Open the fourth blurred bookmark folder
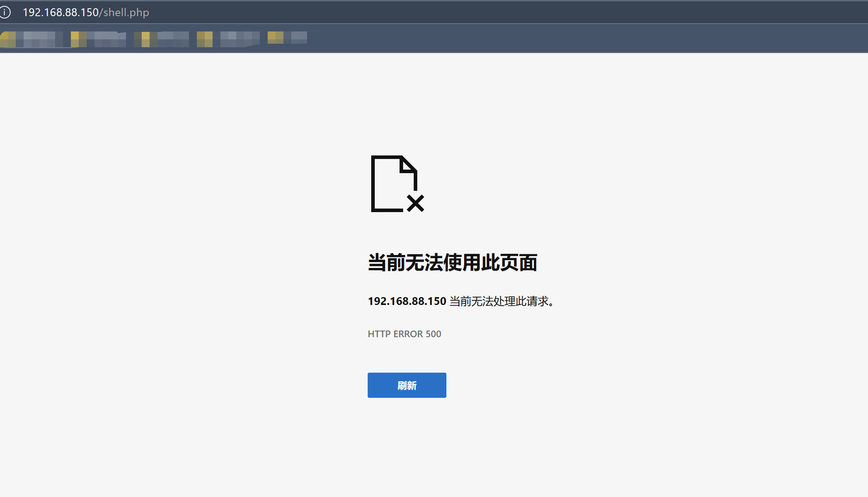The width and height of the screenshot is (868, 497). tap(228, 39)
